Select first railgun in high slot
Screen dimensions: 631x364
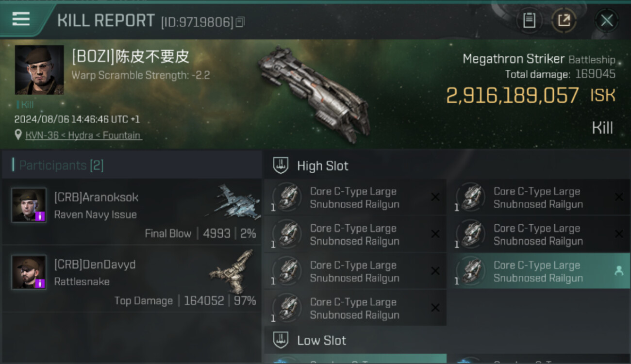tap(355, 198)
